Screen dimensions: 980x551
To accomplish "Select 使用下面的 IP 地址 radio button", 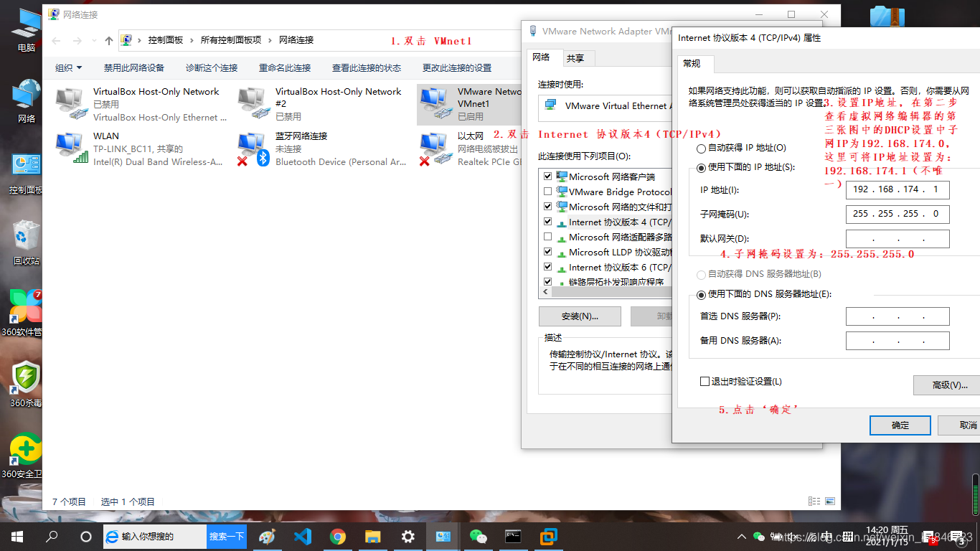I will pyautogui.click(x=701, y=167).
